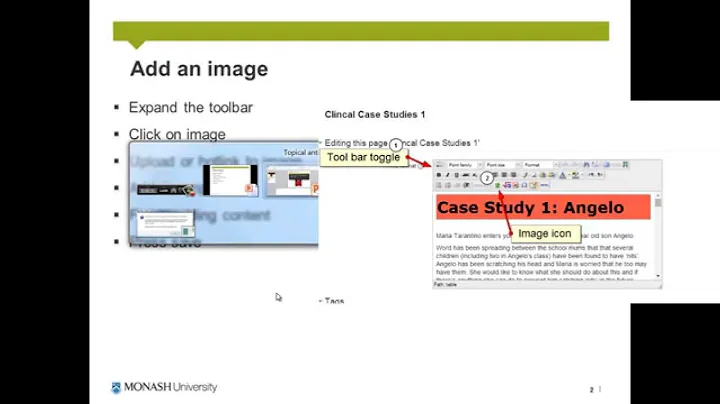Select the PowerPoint slideshow thumbnail with the black borders in the task switcher
Image resolution: width=720 pixels, height=404 pixels.
pyautogui.click(x=230, y=180)
